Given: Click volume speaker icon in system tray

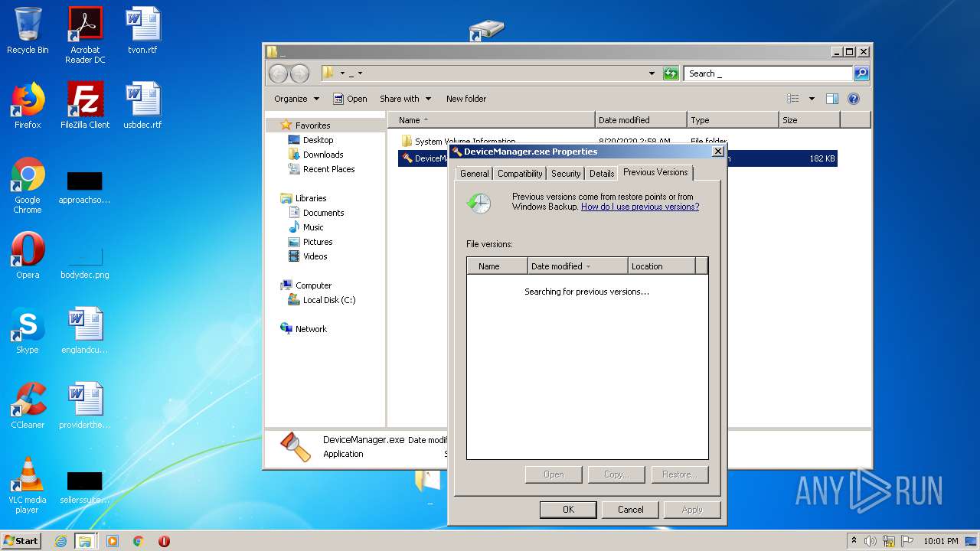Looking at the screenshot, I should click(x=871, y=541).
